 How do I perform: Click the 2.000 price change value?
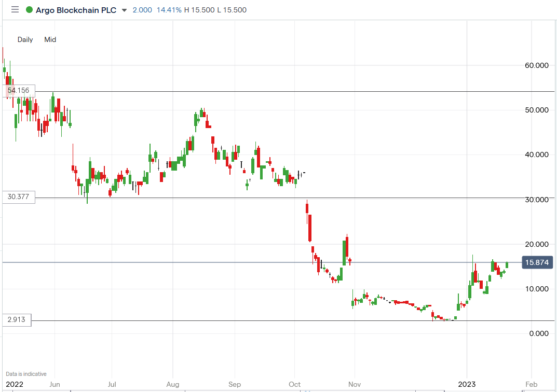142,10
